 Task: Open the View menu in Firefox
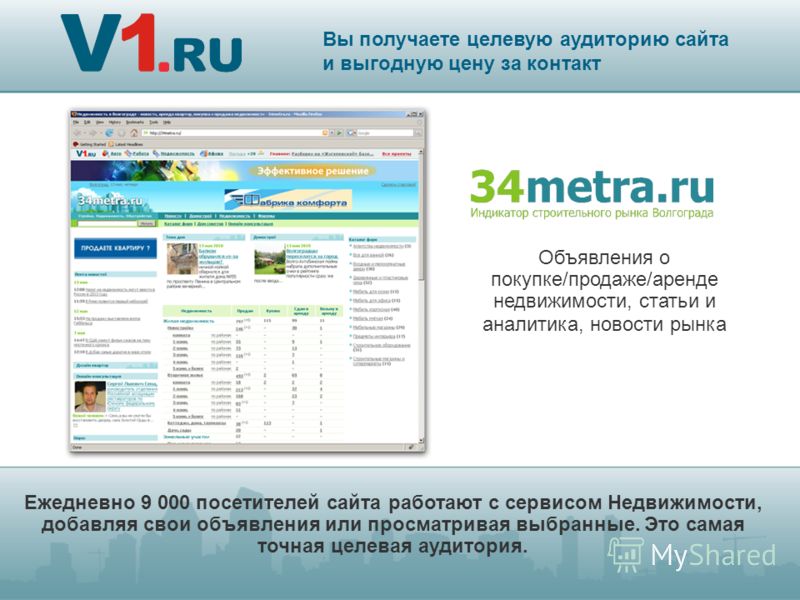click(x=99, y=122)
